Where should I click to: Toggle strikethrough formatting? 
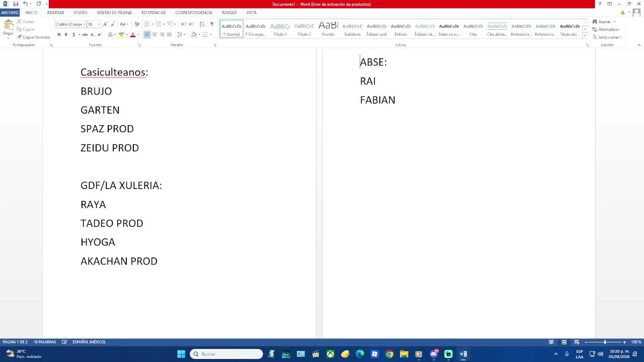click(x=85, y=35)
